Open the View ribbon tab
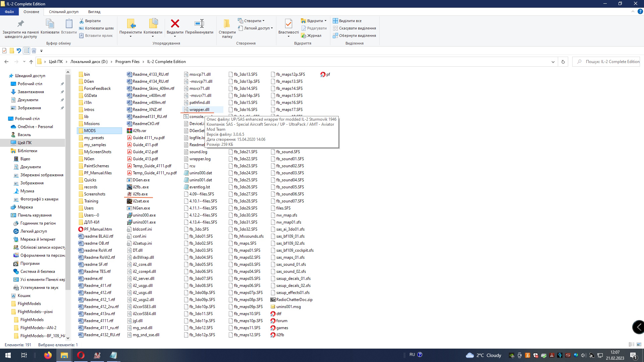Image resolution: width=644 pixels, height=362 pixels. click(94, 12)
